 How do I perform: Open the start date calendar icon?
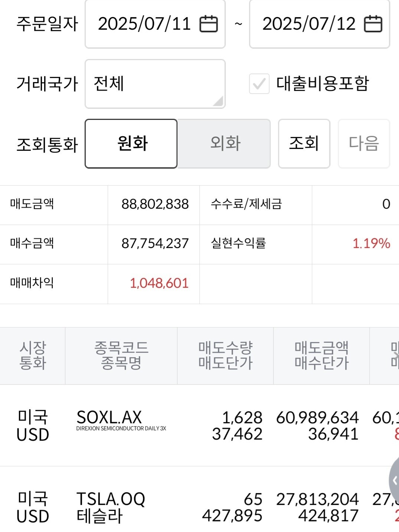point(209,24)
